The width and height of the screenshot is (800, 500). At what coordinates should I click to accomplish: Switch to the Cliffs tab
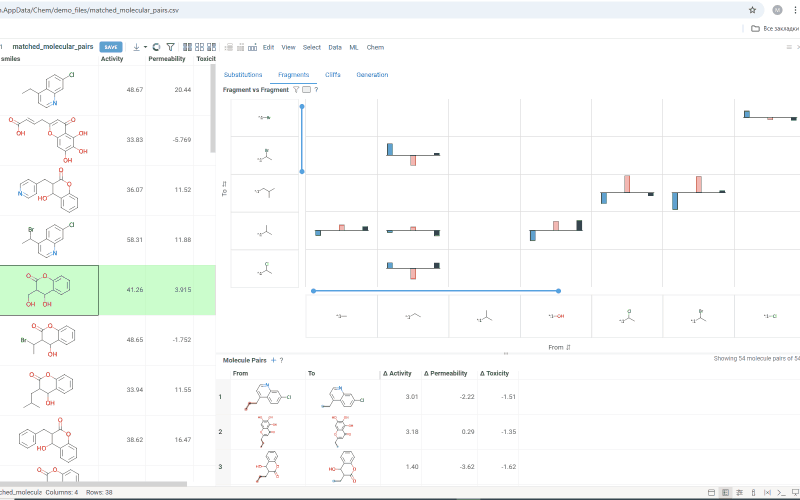click(x=333, y=75)
